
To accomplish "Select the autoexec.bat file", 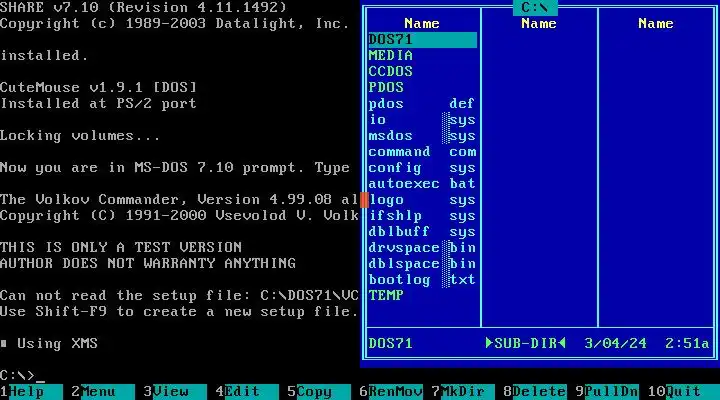I will click(422, 184).
